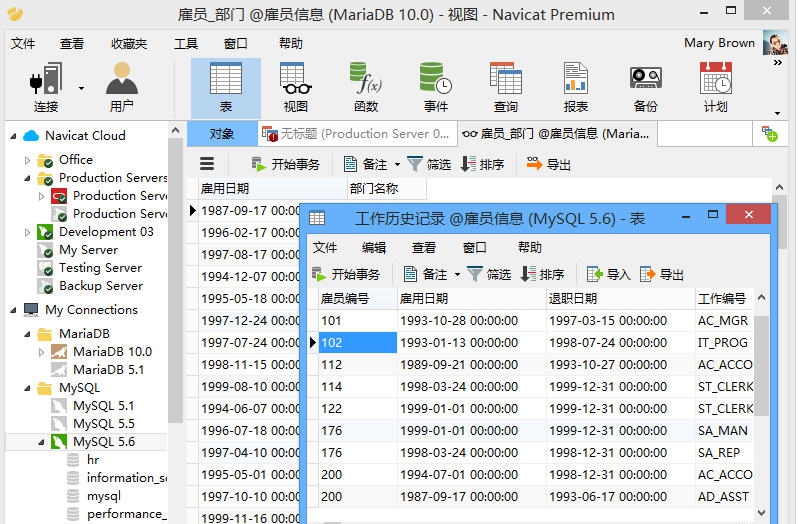Open 备注 dropdown arrow in 雇员_部门 view toolbar
This screenshot has width=798, height=524.
(397, 164)
